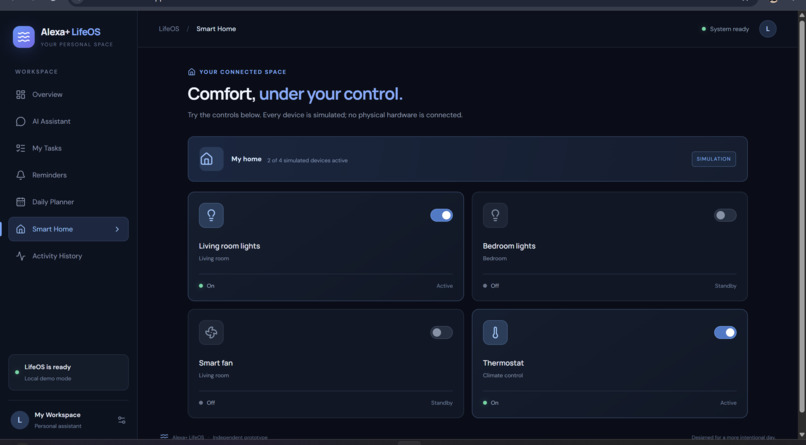Turn off the Living room lights switch
806x445 pixels.
[442, 215]
